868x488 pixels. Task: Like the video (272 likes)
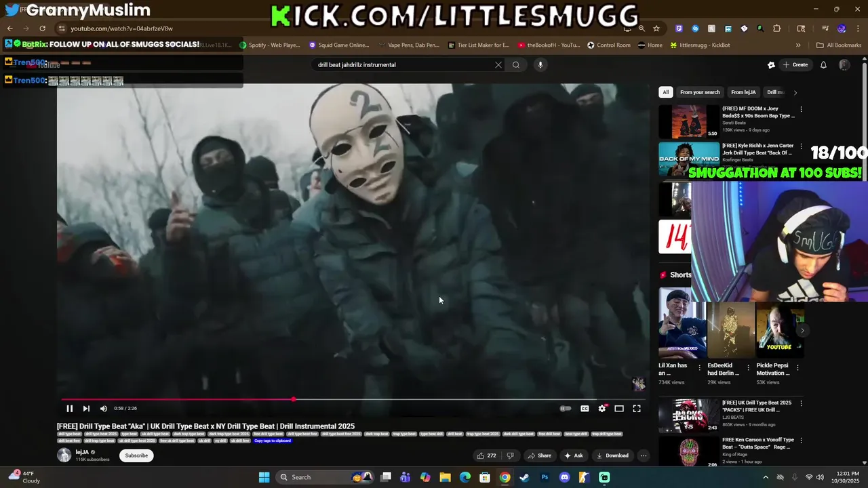pyautogui.click(x=486, y=455)
